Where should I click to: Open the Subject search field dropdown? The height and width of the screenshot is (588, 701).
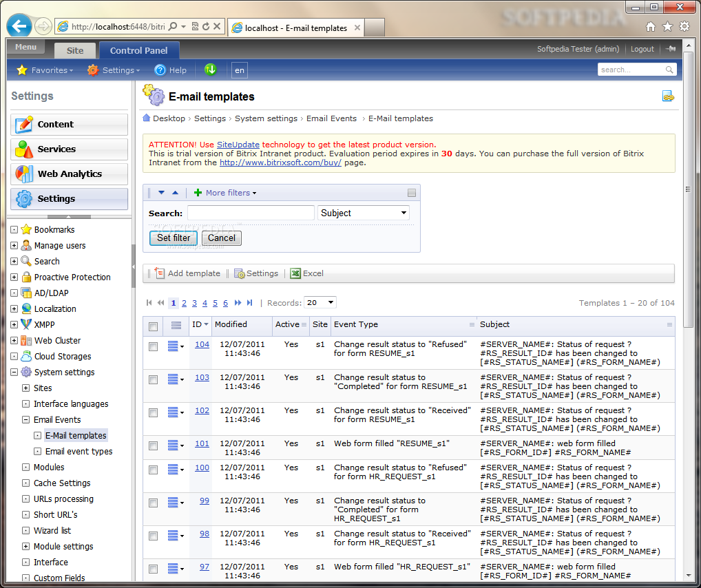pos(364,213)
